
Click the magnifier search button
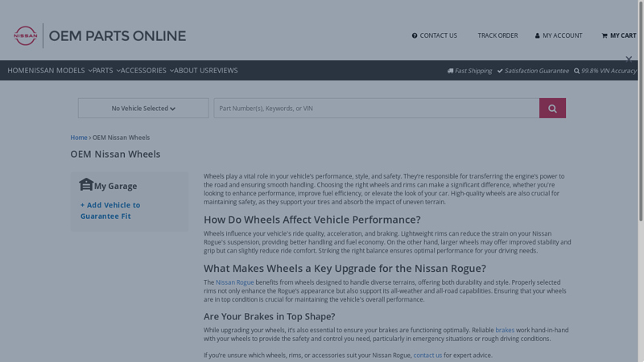pyautogui.click(x=552, y=109)
